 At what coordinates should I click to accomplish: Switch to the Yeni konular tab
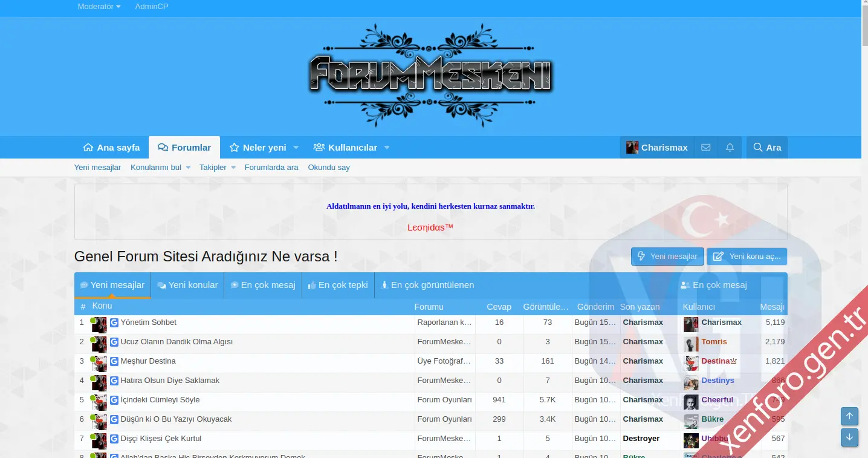coord(187,285)
